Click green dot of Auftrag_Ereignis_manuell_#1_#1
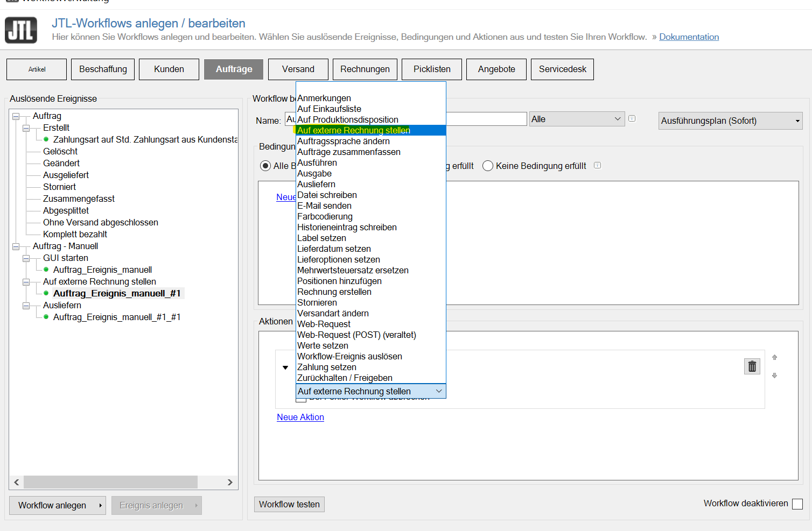 46,317
